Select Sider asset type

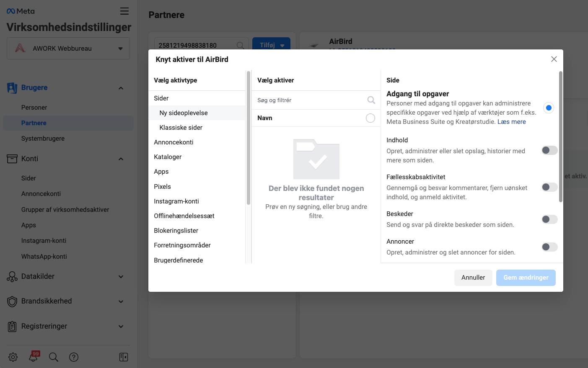(197, 98)
